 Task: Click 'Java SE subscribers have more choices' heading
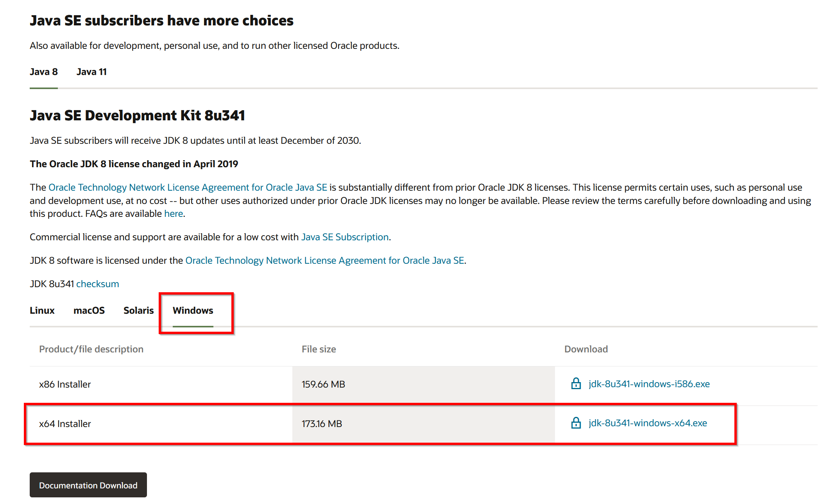coord(161,21)
